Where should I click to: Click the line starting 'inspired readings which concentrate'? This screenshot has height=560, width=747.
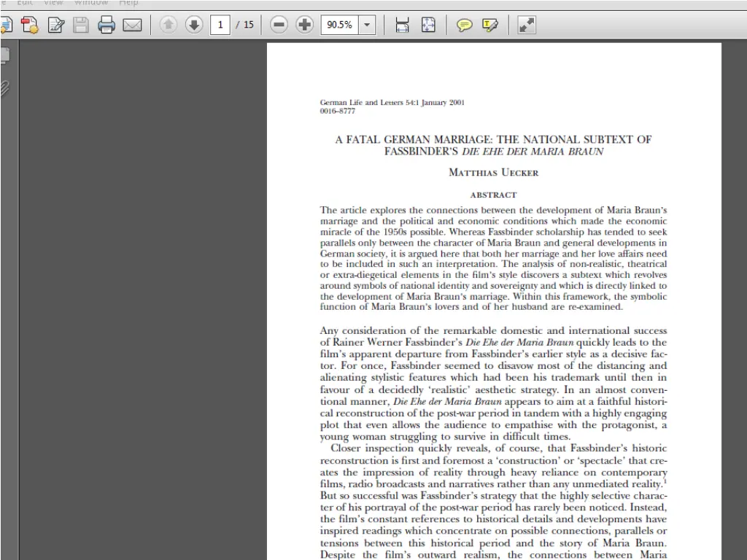click(x=494, y=531)
